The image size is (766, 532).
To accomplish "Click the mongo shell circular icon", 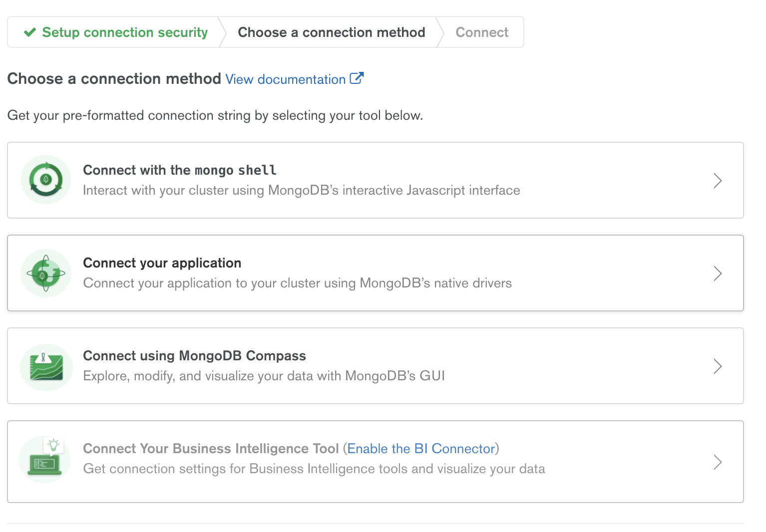I will pos(46,180).
